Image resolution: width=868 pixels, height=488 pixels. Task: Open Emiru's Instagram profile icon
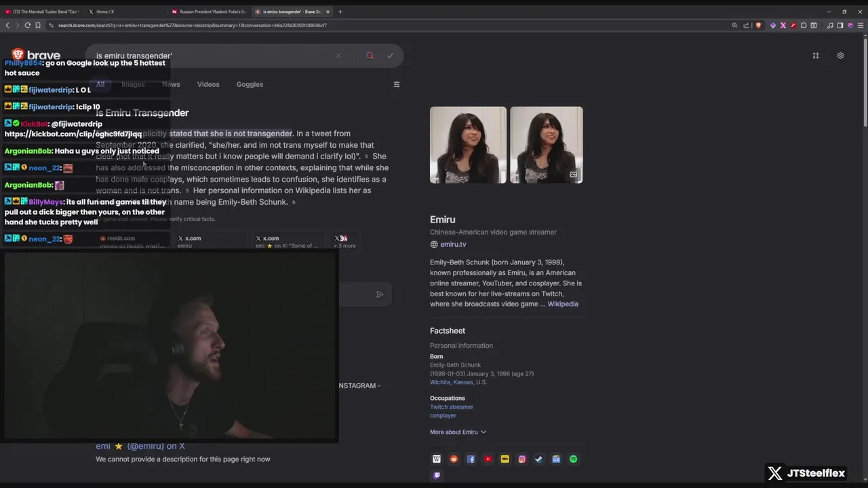[x=521, y=459]
